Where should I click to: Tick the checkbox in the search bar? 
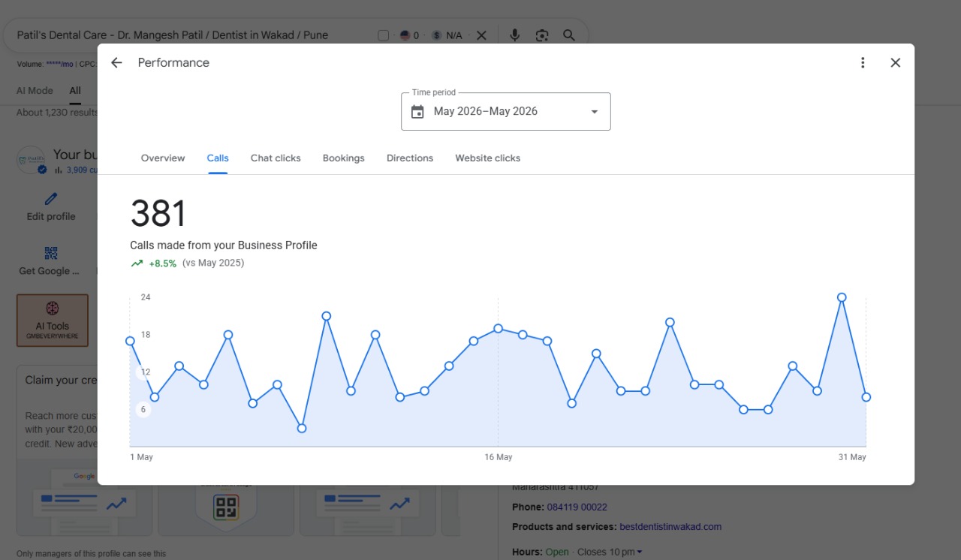point(383,35)
